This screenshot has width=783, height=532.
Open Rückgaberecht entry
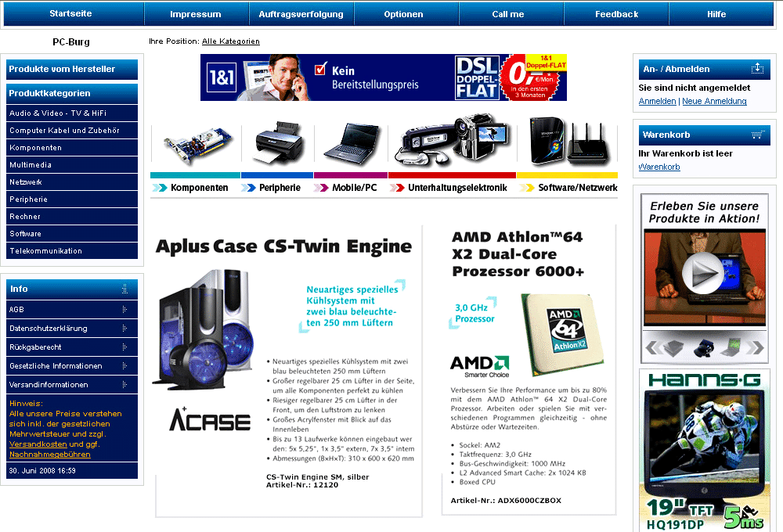[72, 347]
